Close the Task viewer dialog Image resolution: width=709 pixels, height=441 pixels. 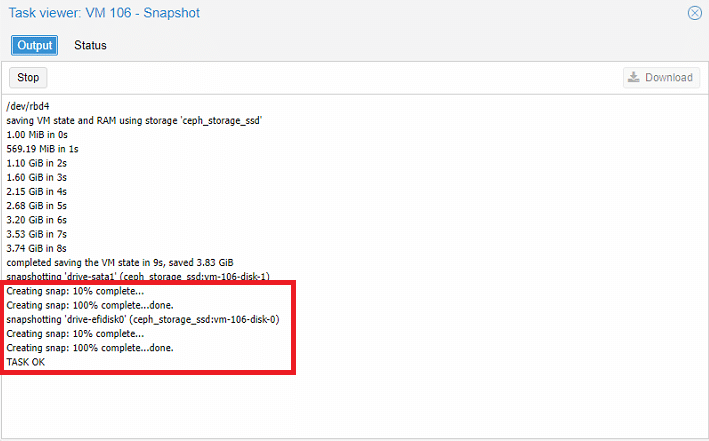(695, 13)
